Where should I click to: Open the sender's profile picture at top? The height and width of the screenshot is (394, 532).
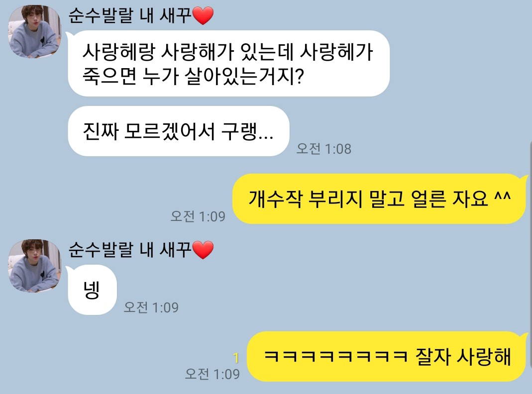point(34,31)
